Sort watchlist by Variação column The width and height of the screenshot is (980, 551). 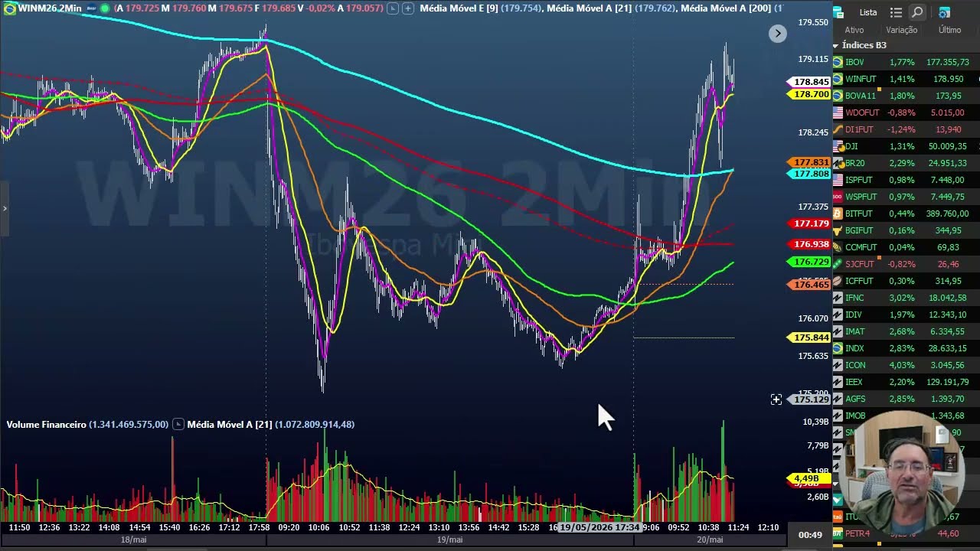click(902, 30)
